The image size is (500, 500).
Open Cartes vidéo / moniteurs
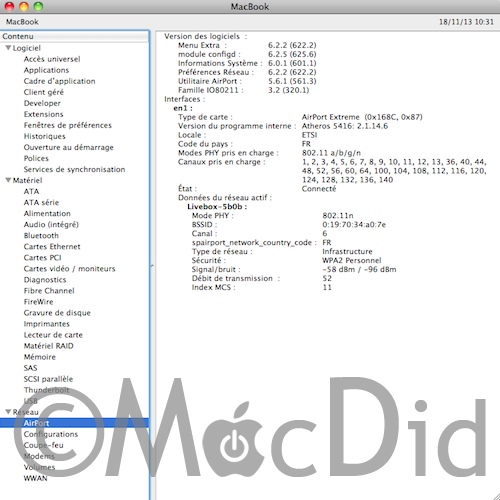69,269
